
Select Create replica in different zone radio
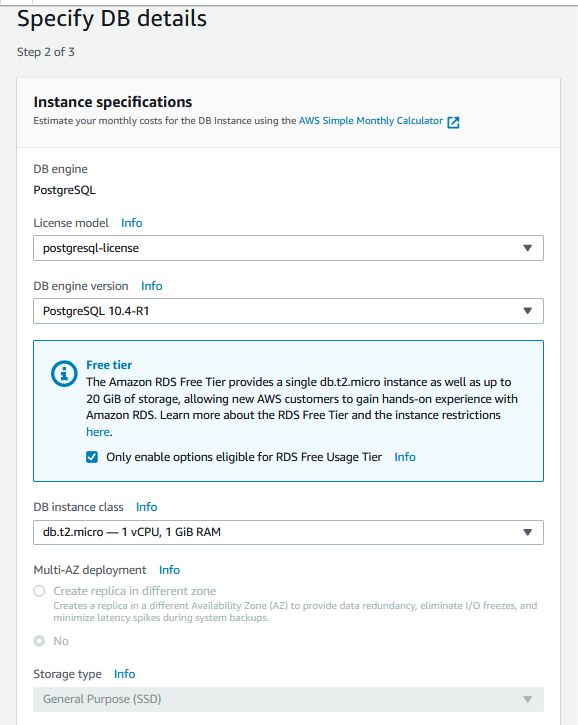pos(39,591)
